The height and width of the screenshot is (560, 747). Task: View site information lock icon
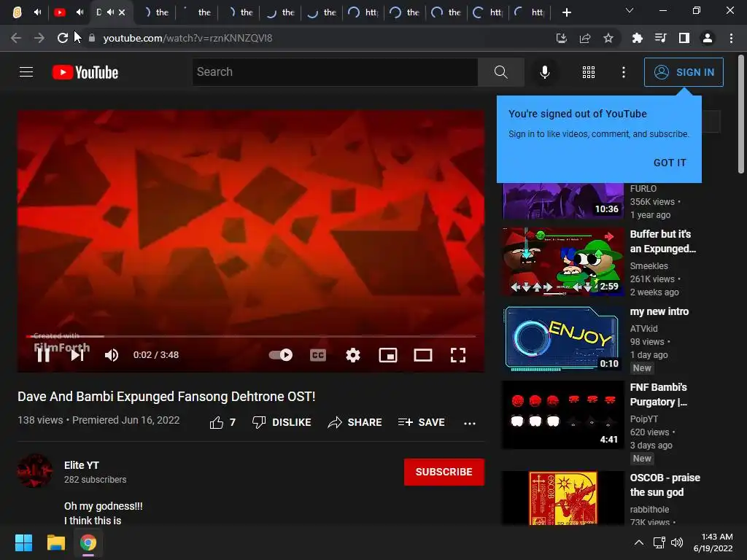[92, 38]
